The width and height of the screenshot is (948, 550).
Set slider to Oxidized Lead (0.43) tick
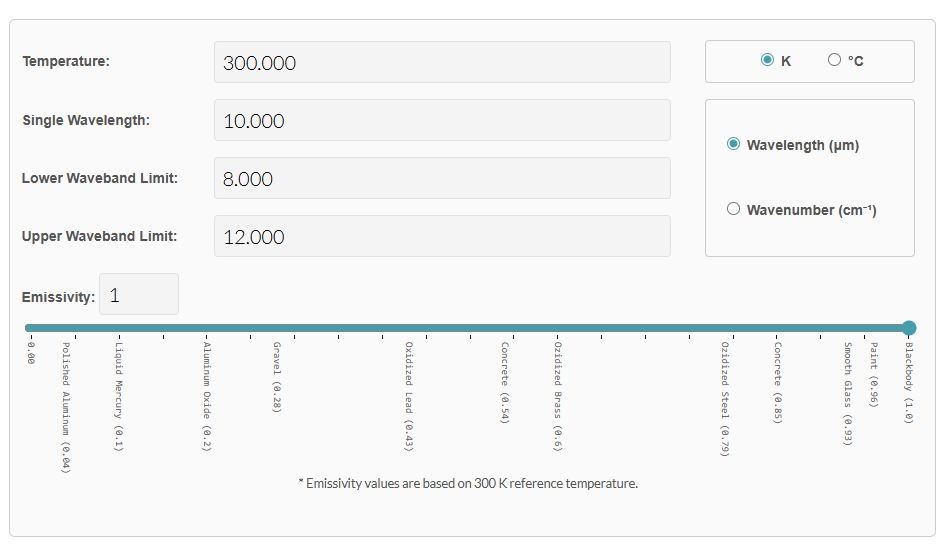point(408,328)
